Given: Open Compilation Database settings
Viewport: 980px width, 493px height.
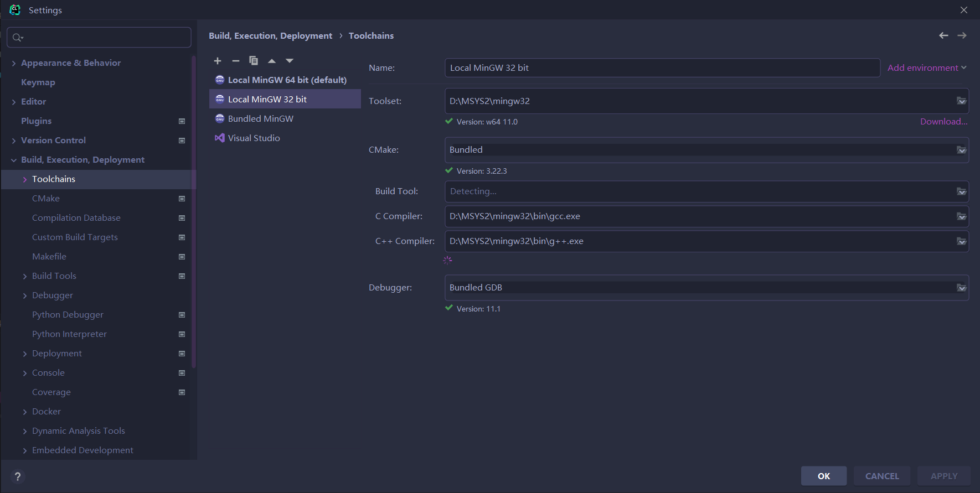Looking at the screenshot, I should point(76,218).
